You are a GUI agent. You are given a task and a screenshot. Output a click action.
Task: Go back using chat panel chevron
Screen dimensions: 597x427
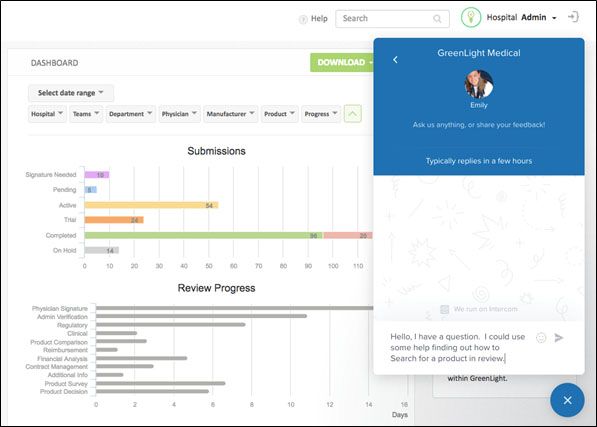395,60
